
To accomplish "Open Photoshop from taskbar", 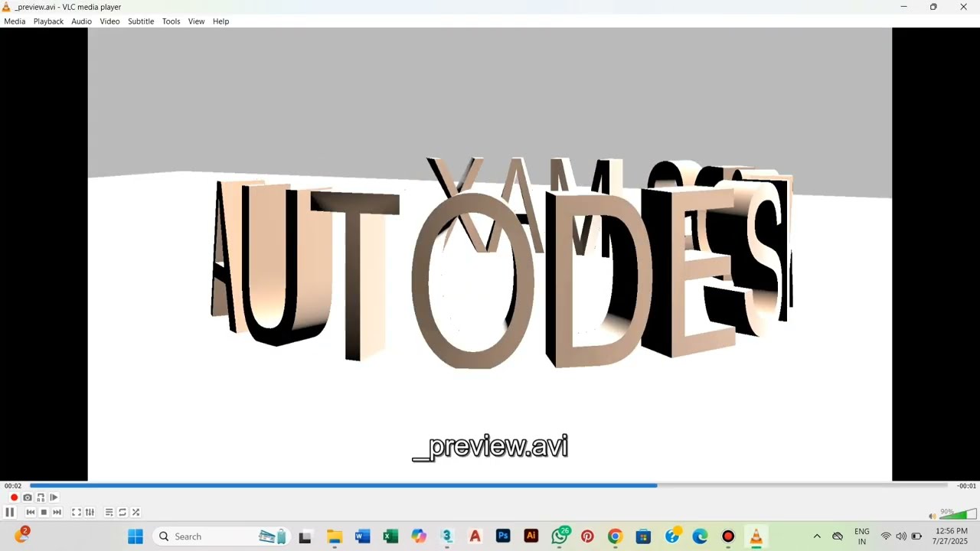I will (503, 536).
